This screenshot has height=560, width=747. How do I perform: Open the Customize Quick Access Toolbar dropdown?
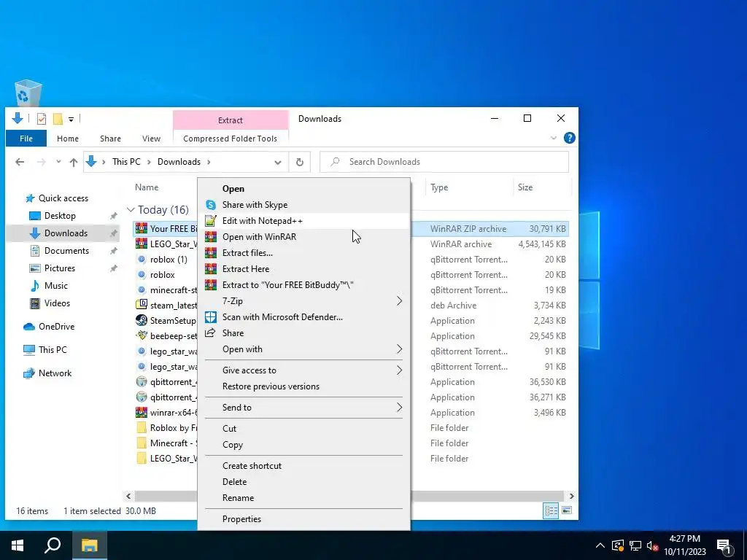(x=71, y=119)
